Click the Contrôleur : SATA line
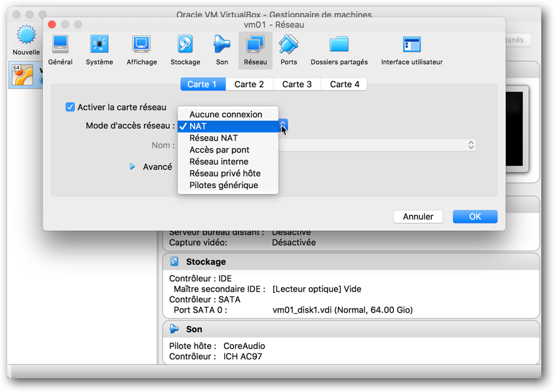This screenshot has height=392, width=555. 204,299
